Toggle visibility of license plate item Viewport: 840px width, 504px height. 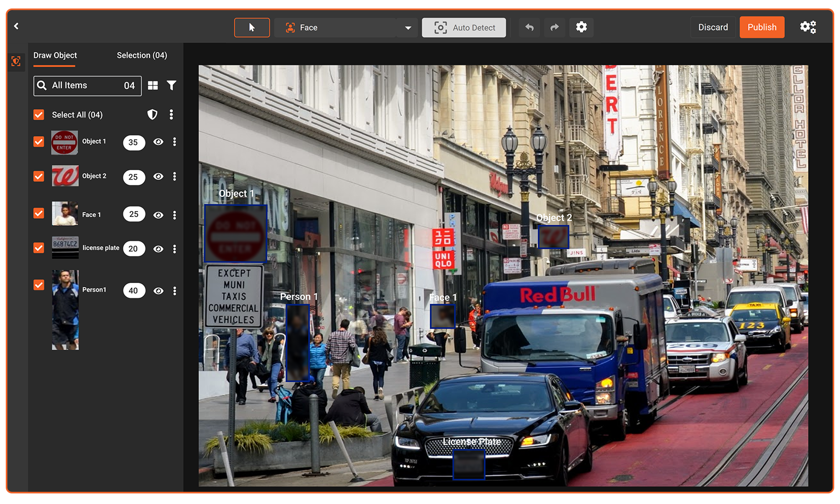pyautogui.click(x=158, y=249)
